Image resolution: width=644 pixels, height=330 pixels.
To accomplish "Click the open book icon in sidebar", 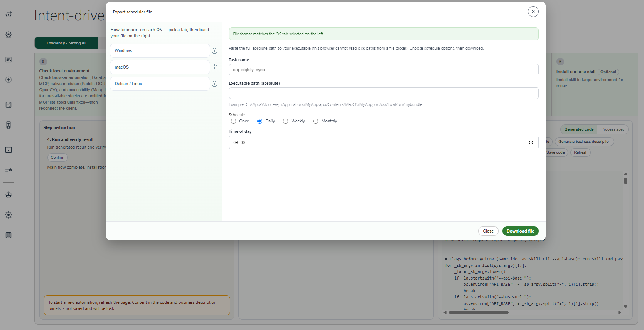I will click(8, 235).
